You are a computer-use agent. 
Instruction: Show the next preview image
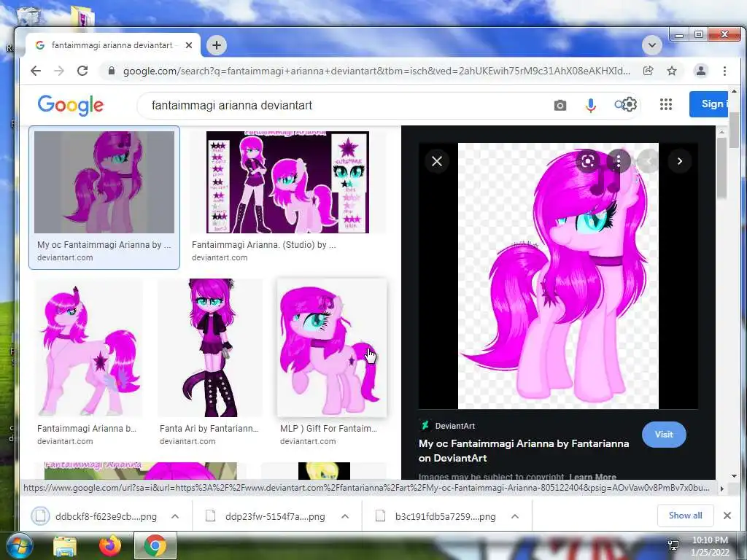click(680, 161)
